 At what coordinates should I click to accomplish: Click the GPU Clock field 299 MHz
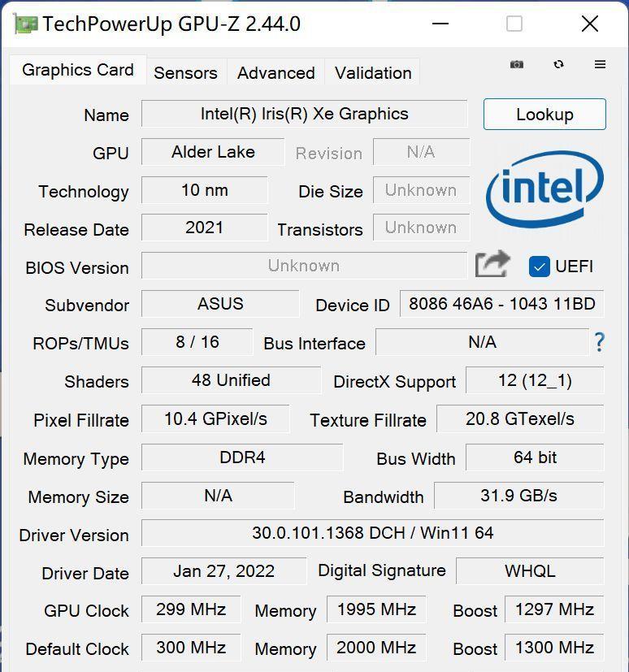tap(191, 609)
